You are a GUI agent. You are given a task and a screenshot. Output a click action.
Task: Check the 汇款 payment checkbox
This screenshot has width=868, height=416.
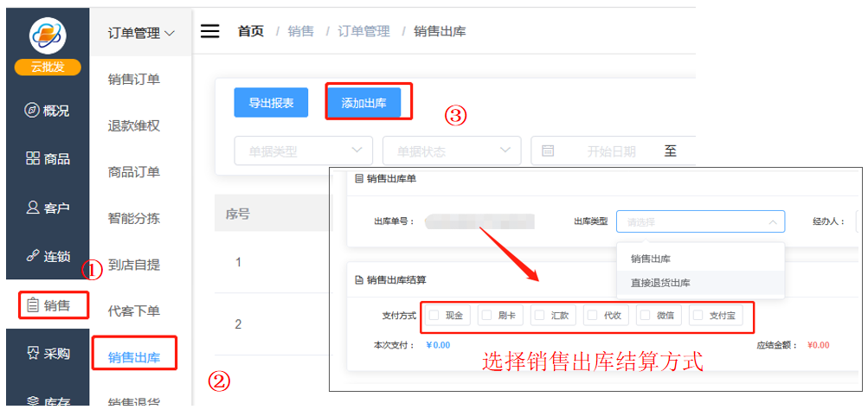click(540, 316)
